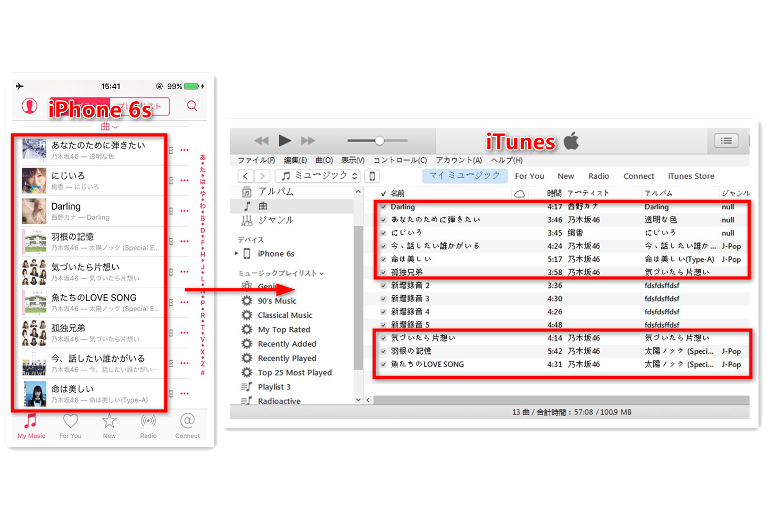
Task: Open the Top 25 Most Played playlist
Action: (295, 372)
